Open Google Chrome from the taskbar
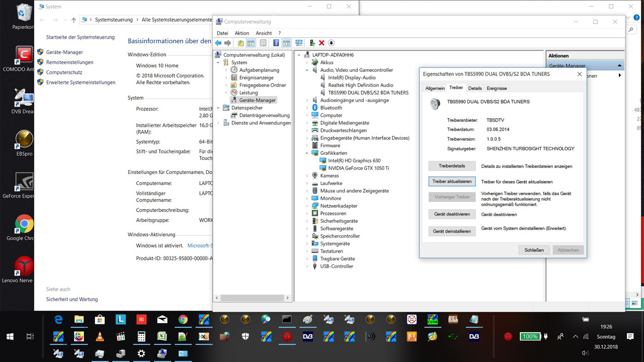 coord(183,319)
